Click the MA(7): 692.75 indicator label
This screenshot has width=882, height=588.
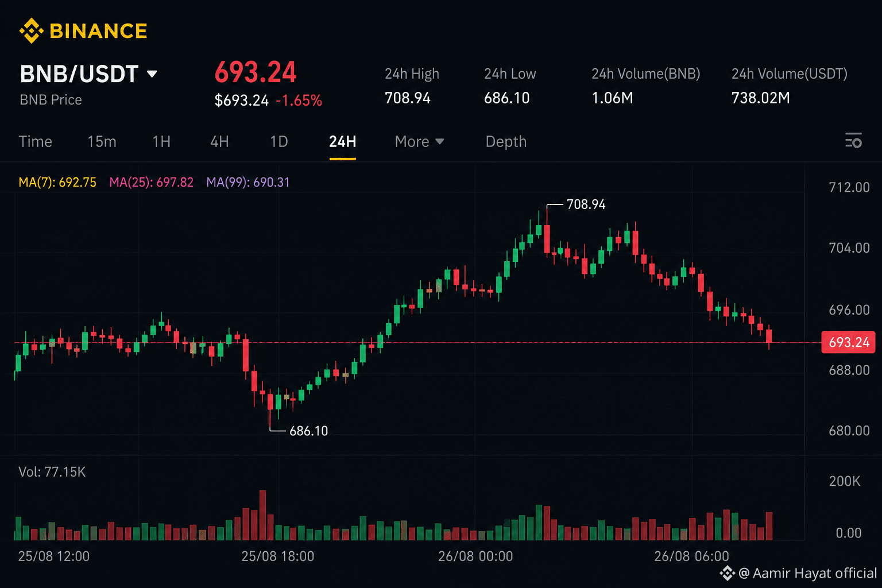(57, 182)
